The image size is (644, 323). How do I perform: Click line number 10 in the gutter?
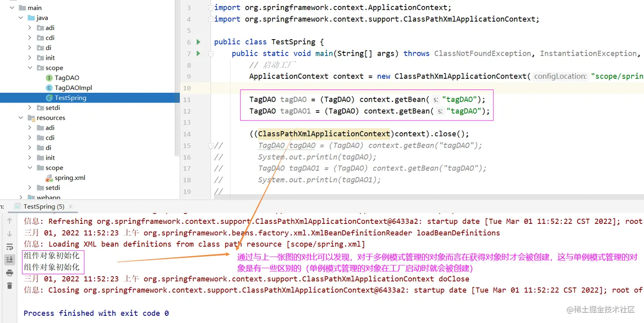[187, 88]
